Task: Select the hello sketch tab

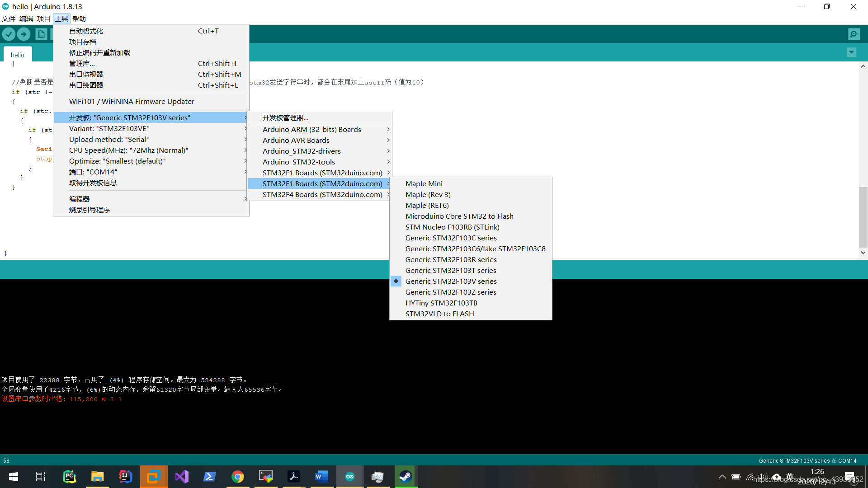Action: click(x=18, y=55)
